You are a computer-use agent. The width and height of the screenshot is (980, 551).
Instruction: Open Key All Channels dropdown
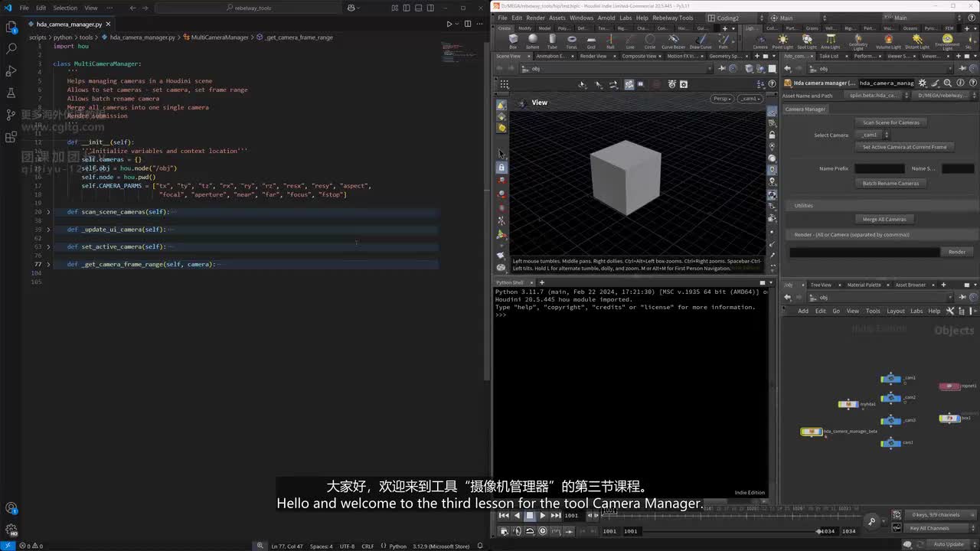click(934, 528)
